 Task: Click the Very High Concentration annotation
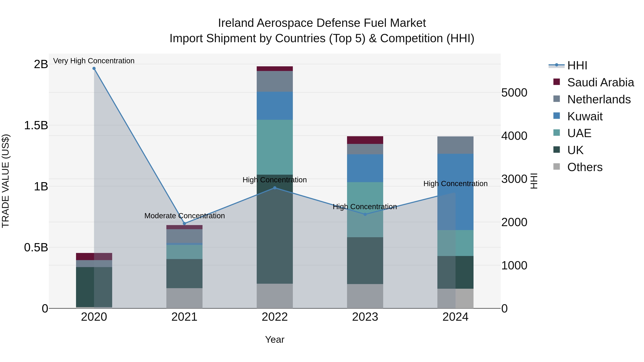(94, 61)
